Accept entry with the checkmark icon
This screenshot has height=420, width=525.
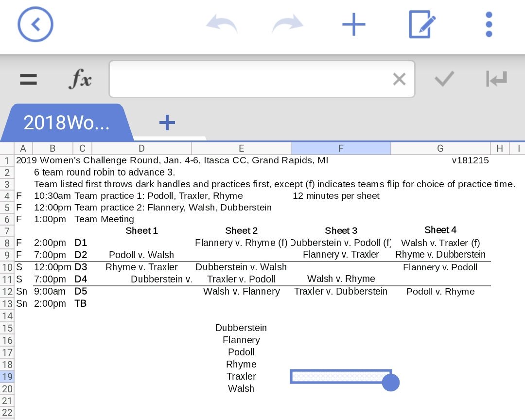(x=444, y=79)
